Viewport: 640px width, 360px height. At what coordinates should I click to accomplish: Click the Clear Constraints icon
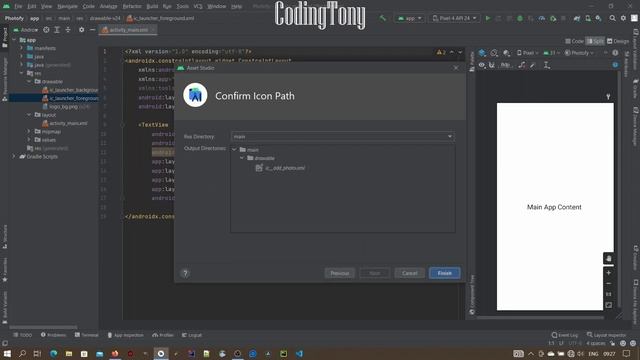(522, 65)
